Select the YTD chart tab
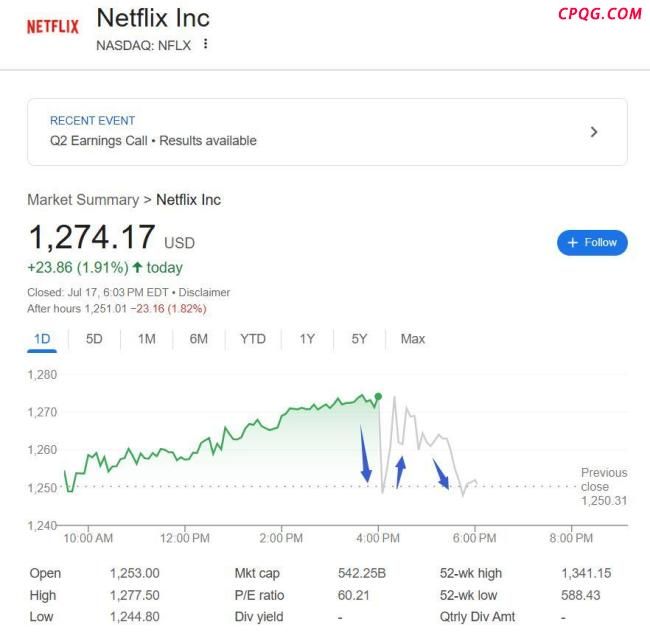Image resolution: width=650 pixels, height=633 pixels. pos(253,339)
